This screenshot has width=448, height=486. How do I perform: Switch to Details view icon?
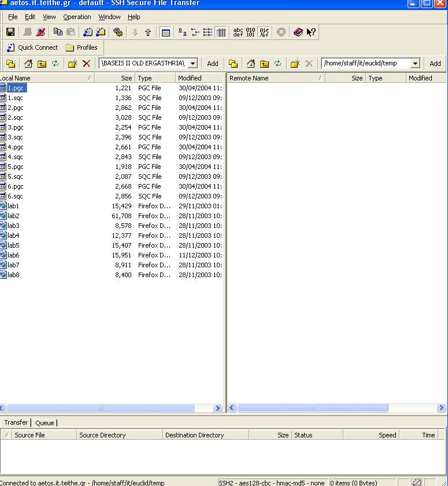coord(221,32)
